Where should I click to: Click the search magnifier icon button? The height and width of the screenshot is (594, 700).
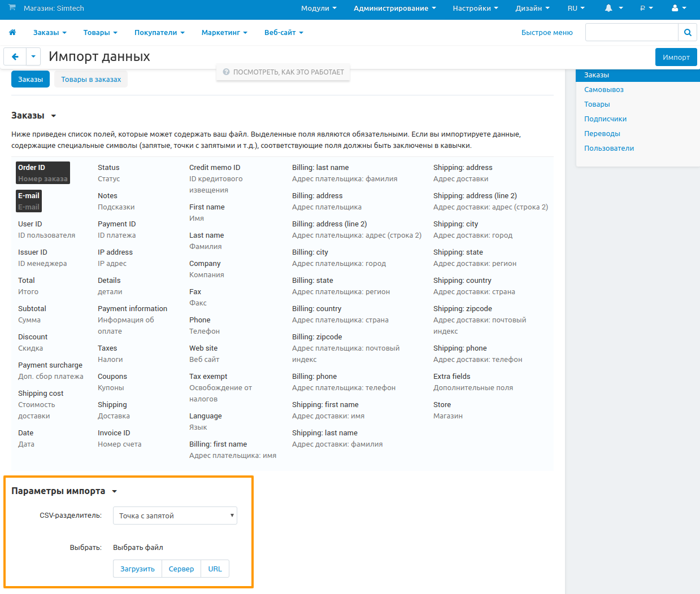tap(688, 33)
